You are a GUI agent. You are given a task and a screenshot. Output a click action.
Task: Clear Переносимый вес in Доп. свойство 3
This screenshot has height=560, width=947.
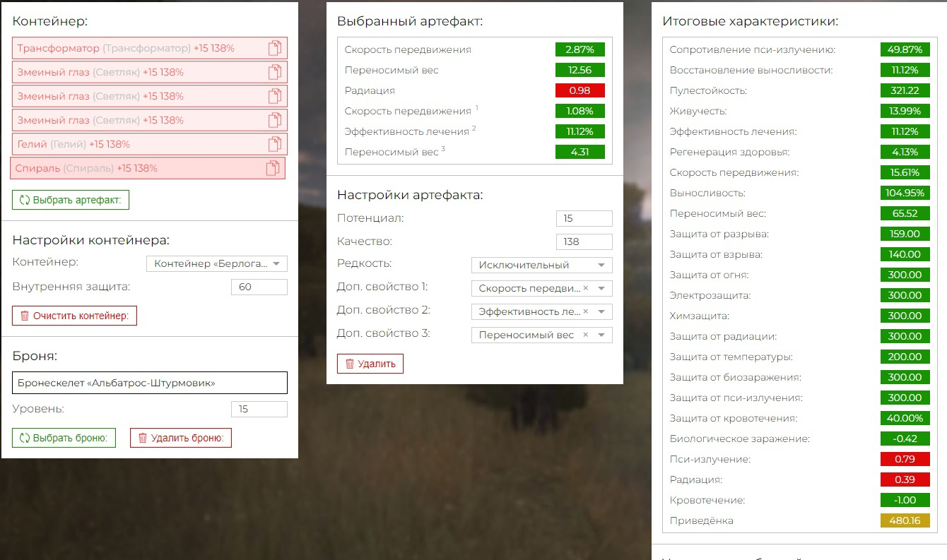[x=585, y=335]
